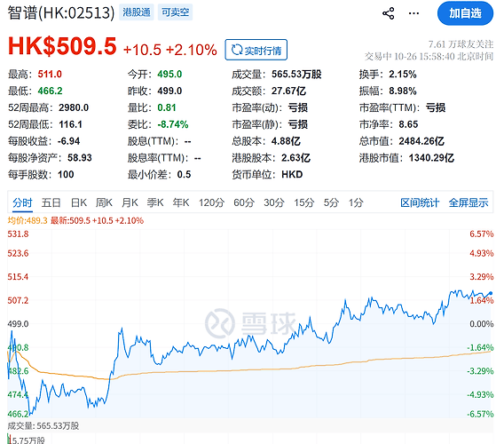
Task: Click the 每股净资产 value 58.93
Action: click(x=80, y=158)
